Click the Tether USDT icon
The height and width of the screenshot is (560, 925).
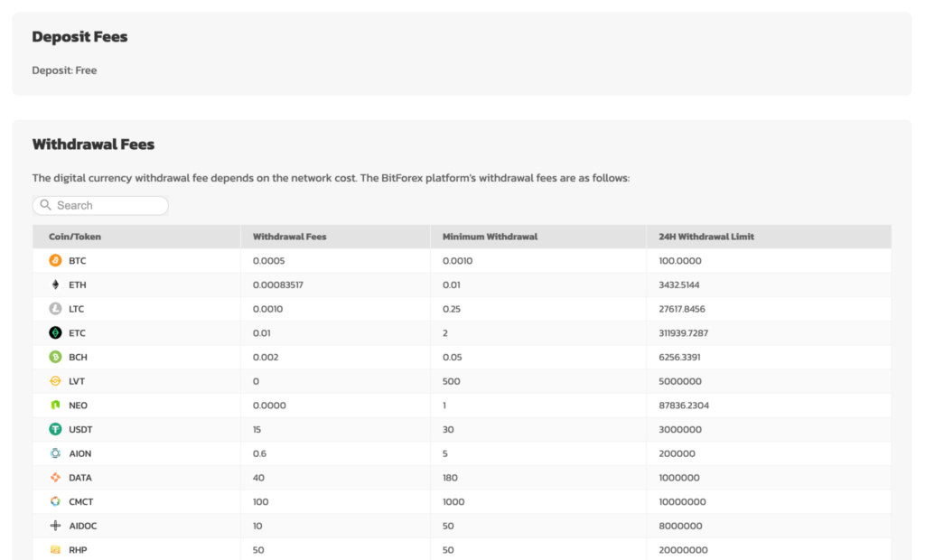(55, 430)
